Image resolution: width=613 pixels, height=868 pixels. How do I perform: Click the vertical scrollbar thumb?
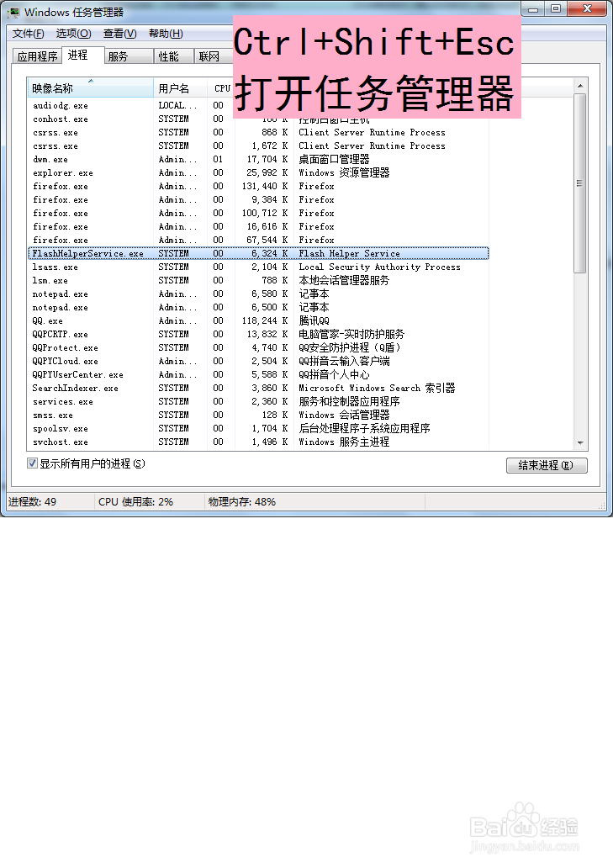tap(580, 183)
